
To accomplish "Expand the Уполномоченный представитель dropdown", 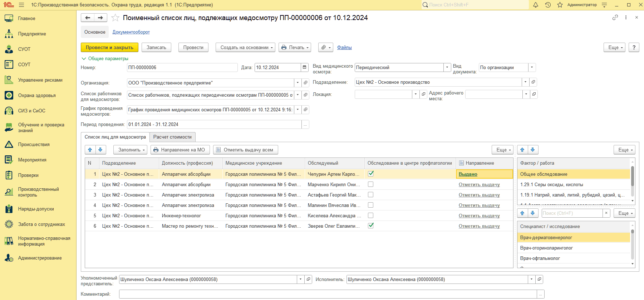I will click(x=300, y=279).
